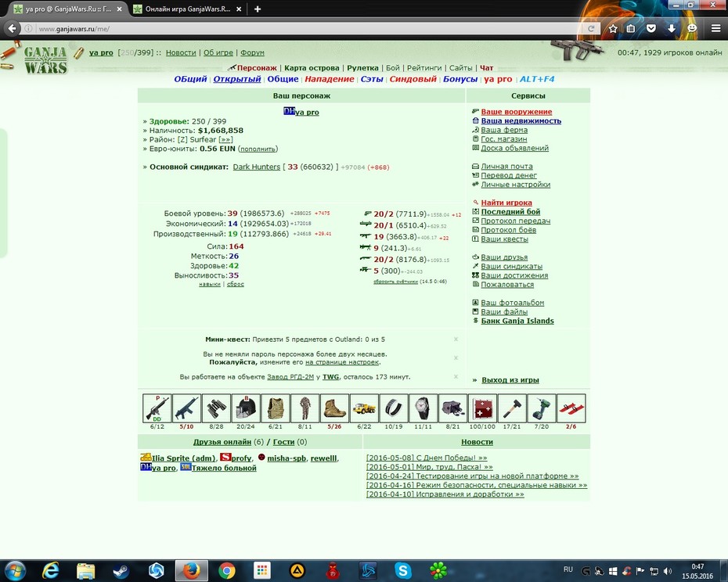This screenshot has height=582, width=728.
Task: Click the red first-aid kit 100/100
Action: pyautogui.click(x=482, y=408)
